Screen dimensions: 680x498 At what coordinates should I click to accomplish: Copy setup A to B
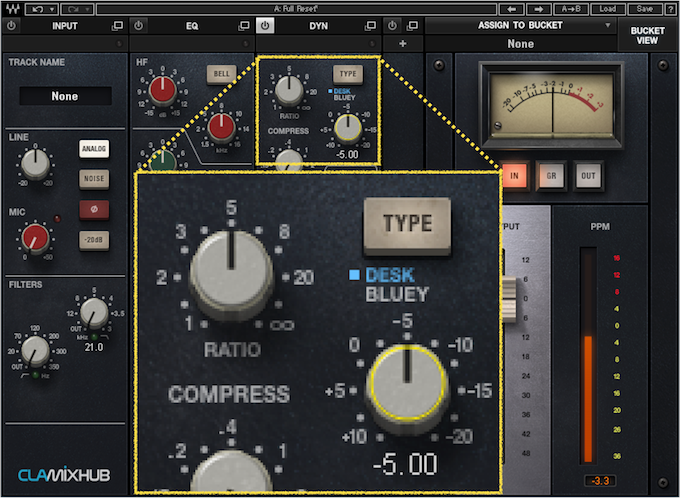tap(572, 9)
